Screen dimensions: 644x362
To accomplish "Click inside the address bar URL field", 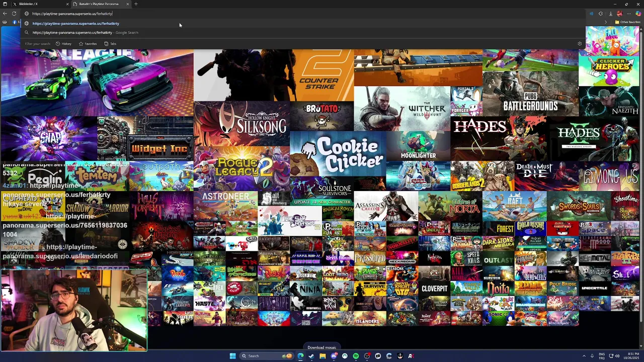I will [302, 14].
